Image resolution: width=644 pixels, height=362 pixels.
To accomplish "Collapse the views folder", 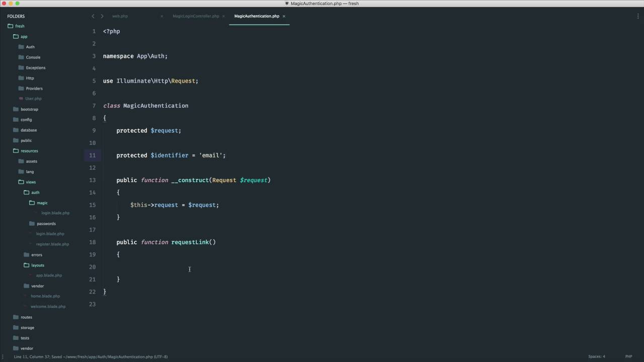I will (21, 182).
